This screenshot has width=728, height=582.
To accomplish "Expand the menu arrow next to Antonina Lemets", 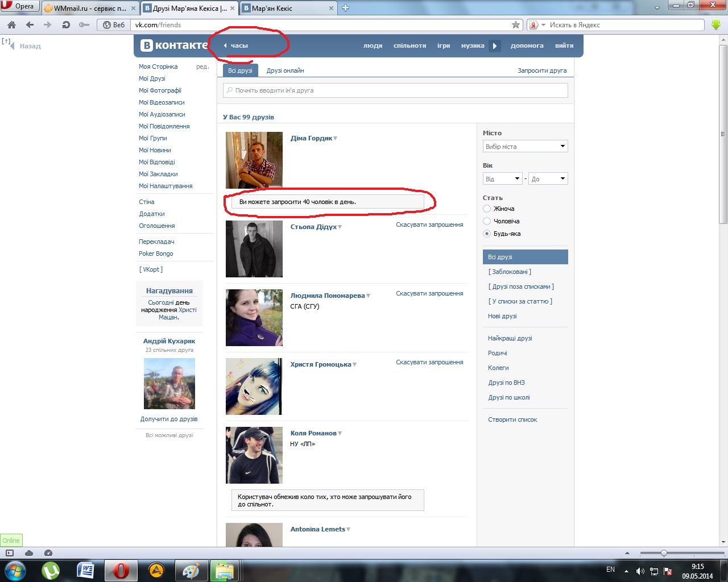I will pos(349,530).
